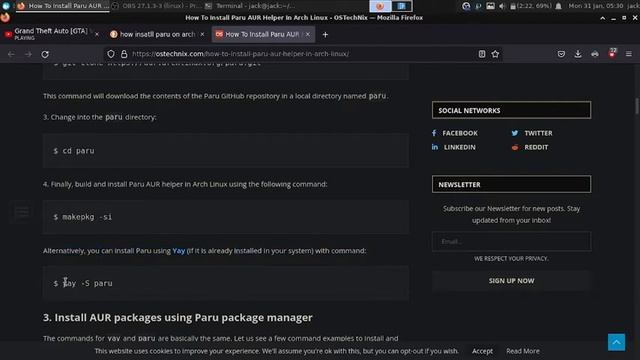640x360 pixels.
Task: Select the How To Install Paru AUR tab
Action: click(262, 34)
